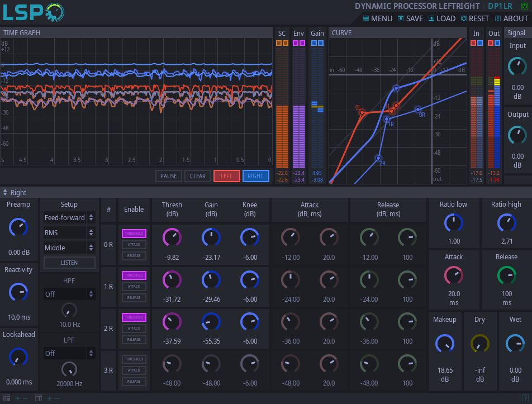
Task: Disable THRESHOLD for row 1 R
Action: pyautogui.click(x=134, y=275)
